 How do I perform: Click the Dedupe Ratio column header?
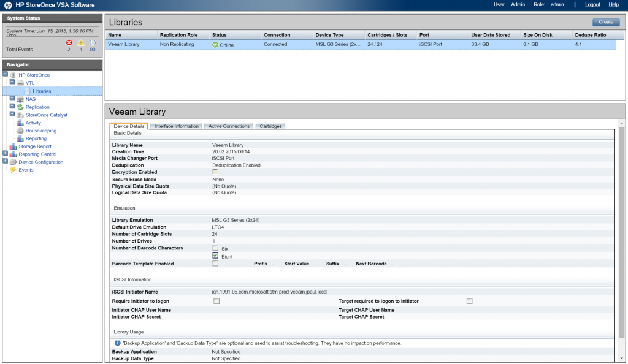click(x=599, y=35)
